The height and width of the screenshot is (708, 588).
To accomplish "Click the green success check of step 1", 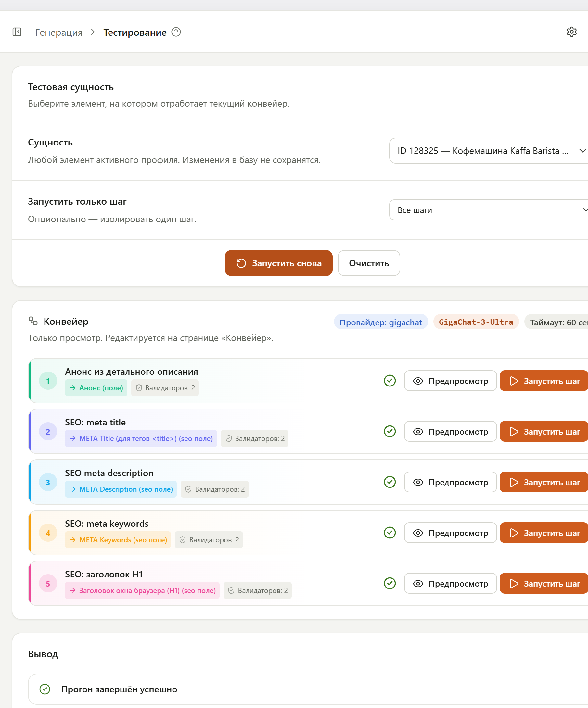I will (x=390, y=381).
